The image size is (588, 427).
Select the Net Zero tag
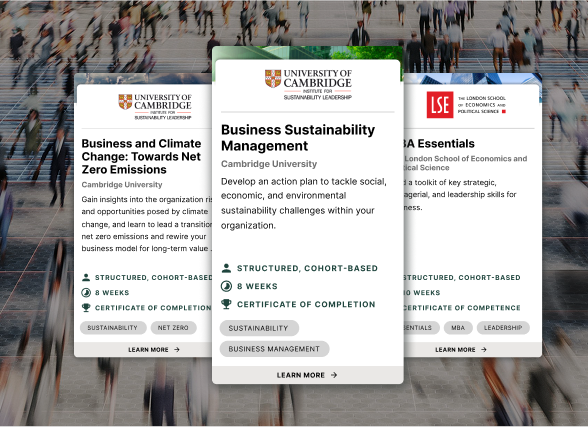click(x=173, y=328)
